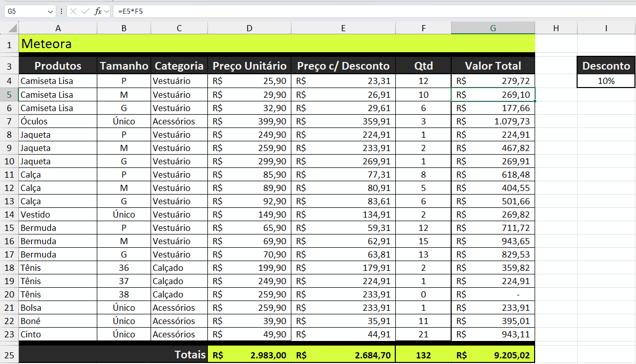The width and height of the screenshot is (636, 364).
Task: Select the quantity 21 cell for Cinto
Action: [x=423, y=334]
